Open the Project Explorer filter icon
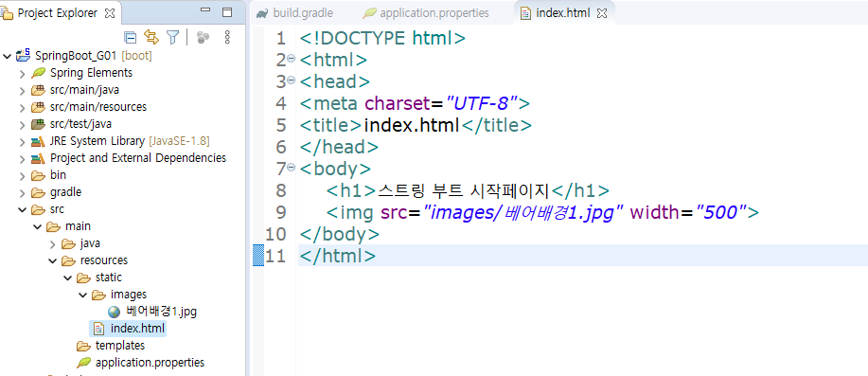Image resolution: width=868 pixels, height=376 pixels. pyautogui.click(x=173, y=38)
